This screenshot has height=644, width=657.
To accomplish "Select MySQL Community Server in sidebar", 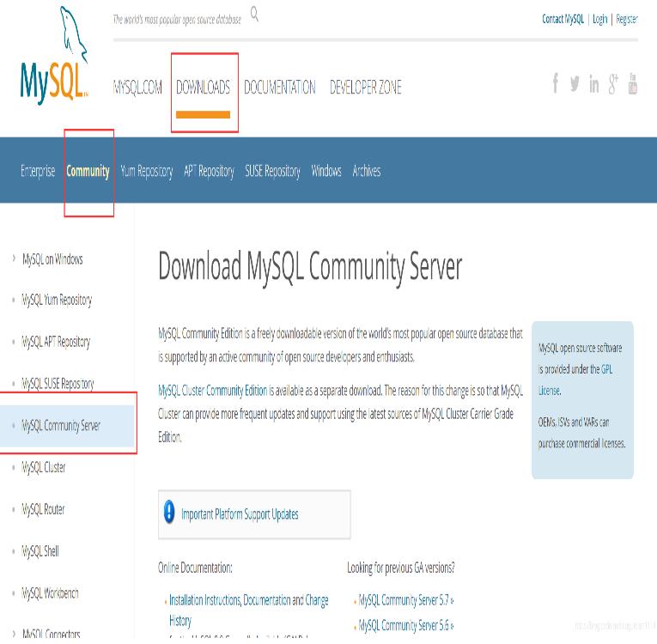I will (61, 425).
